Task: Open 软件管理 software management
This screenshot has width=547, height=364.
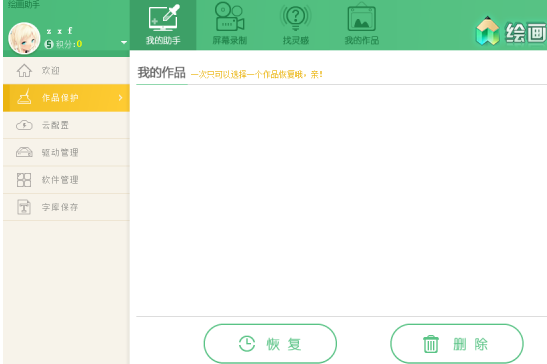Action: tap(66, 180)
